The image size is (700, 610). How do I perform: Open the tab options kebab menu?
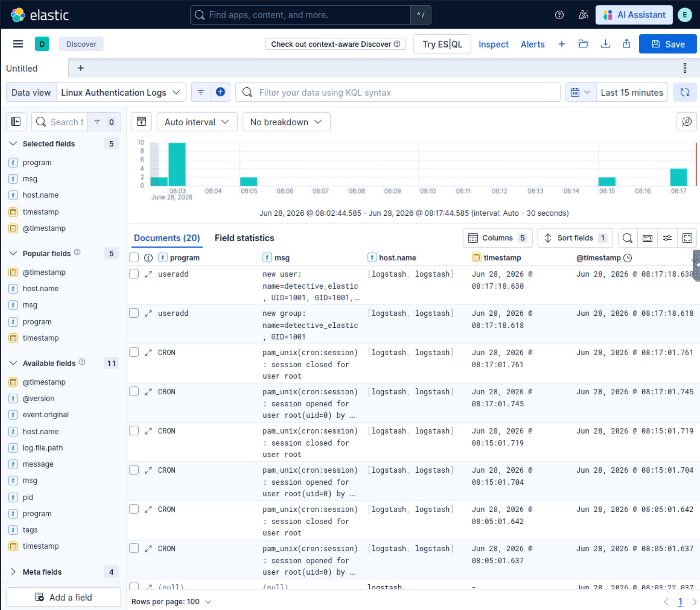(x=685, y=68)
